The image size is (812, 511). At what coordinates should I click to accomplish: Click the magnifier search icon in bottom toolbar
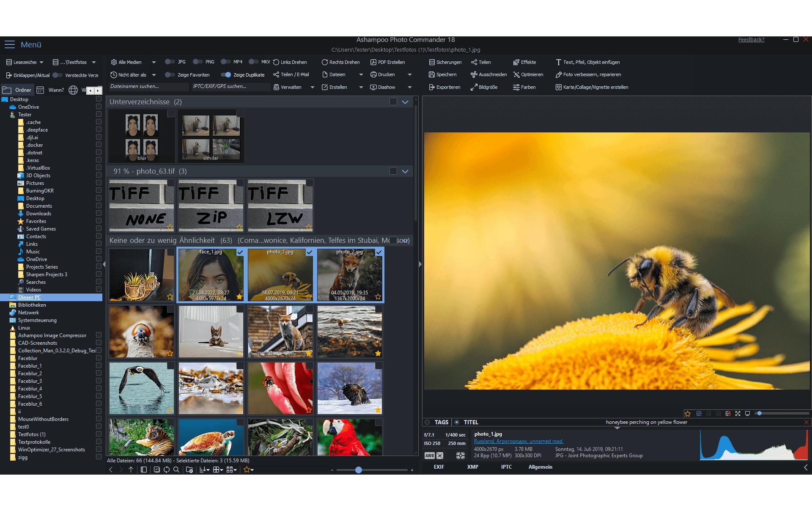tap(176, 470)
